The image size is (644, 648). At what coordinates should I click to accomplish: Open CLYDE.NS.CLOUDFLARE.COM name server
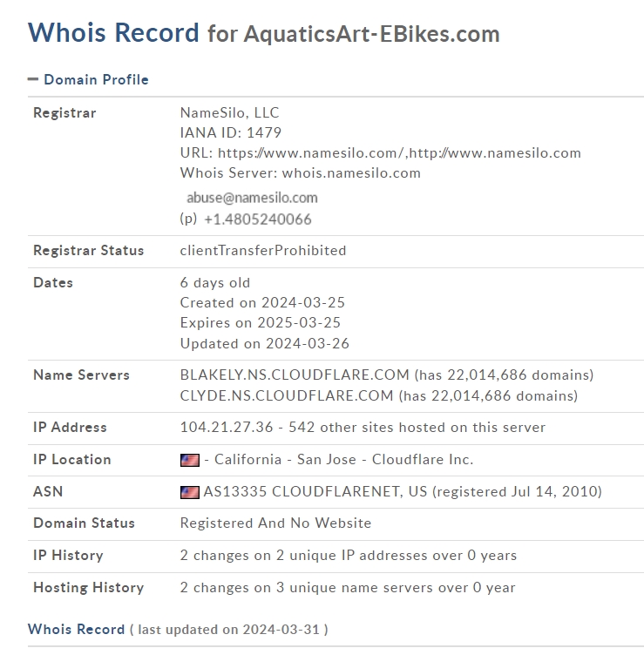click(x=287, y=396)
